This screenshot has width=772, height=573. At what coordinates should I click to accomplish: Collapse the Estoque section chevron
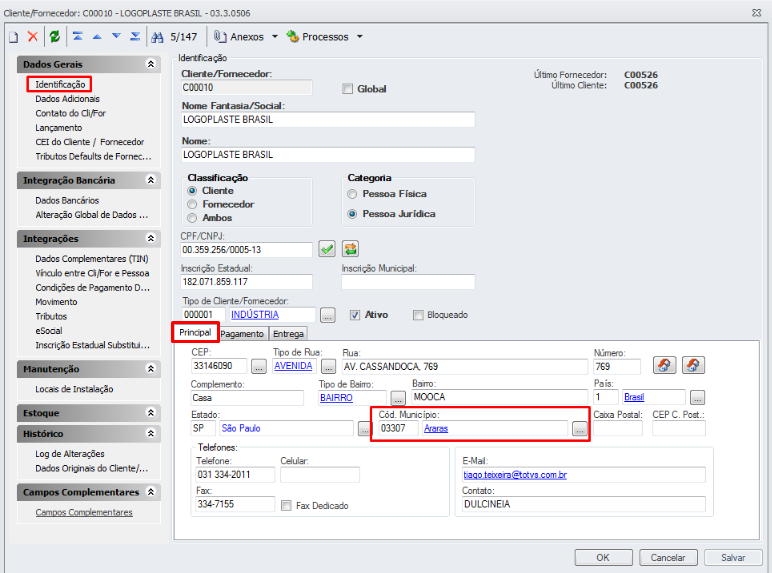click(x=151, y=413)
